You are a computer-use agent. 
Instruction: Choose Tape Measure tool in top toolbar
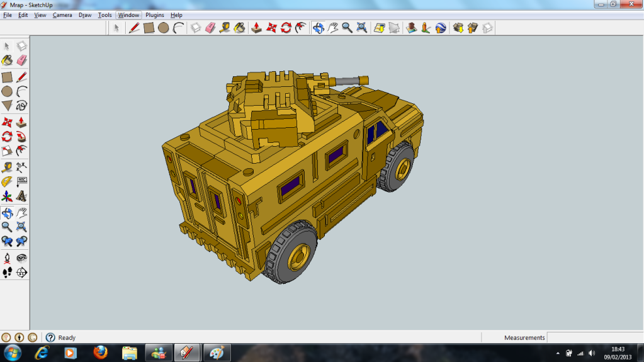225,28
